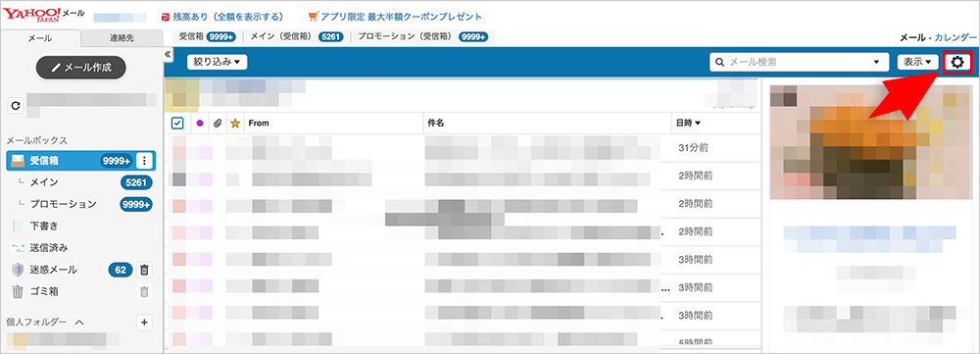The image size is (980, 354).
Task: Add a new personal folder with plus
Action: (144, 323)
